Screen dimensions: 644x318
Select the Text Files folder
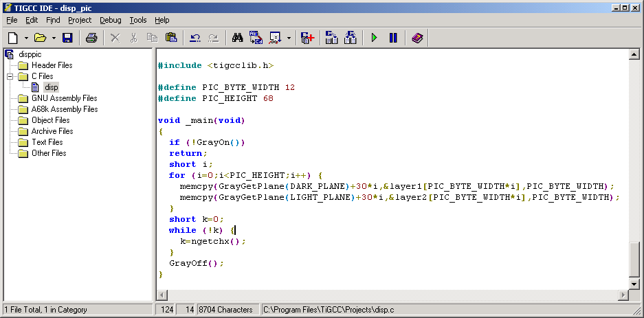(47, 142)
